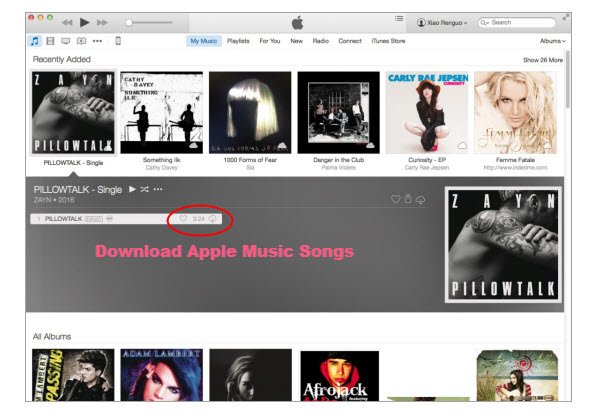The image size is (600, 415).
Task: Open the dark portrait album cover
Action: [250, 375]
